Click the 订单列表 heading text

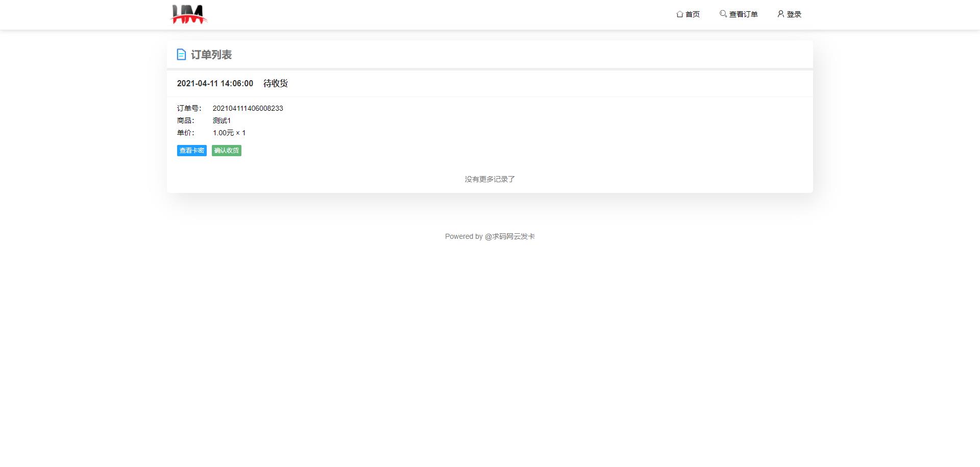pyautogui.click(x=211, y=55)
